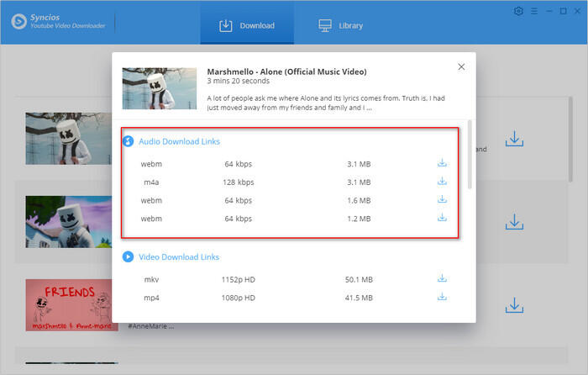Download the 1.6 MB webm audio
This screenshot has height=375, width=588.
[442, 200]
